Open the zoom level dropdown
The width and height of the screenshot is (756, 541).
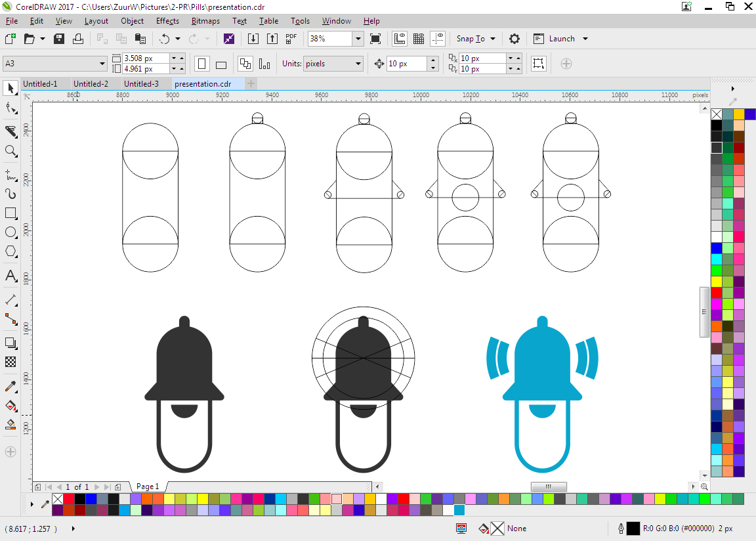click(x=358, y=39)
